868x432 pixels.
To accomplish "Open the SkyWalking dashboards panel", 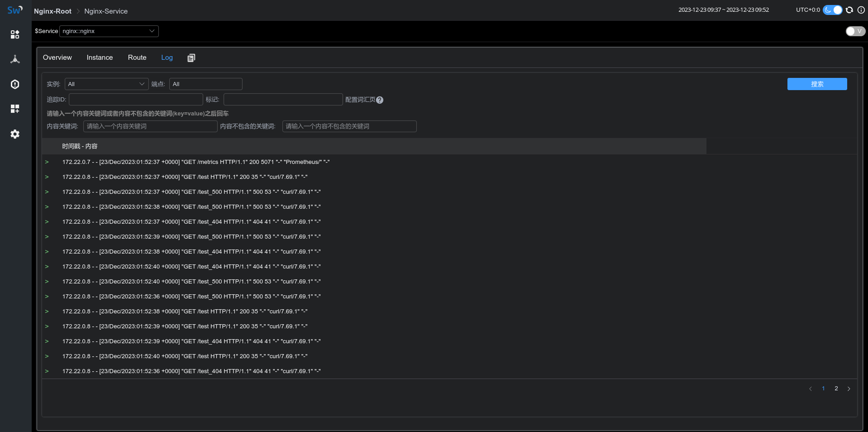I will tap(15, 34).
